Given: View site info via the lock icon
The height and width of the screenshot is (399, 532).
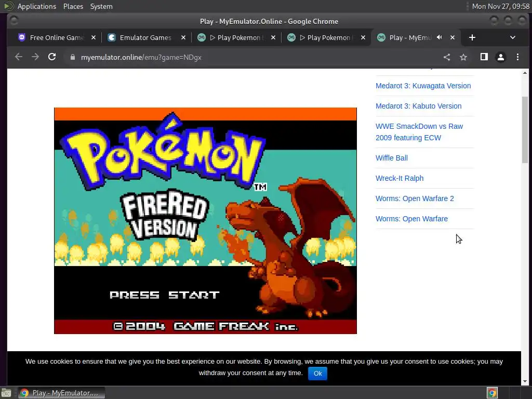Looking at the screenshot, I should tap(72, 57).
